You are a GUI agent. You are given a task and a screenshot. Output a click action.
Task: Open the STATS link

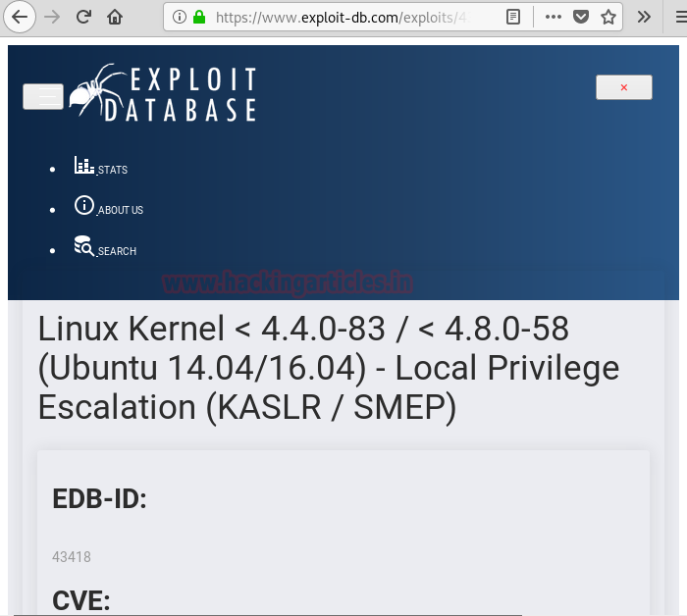pos(113,170)
